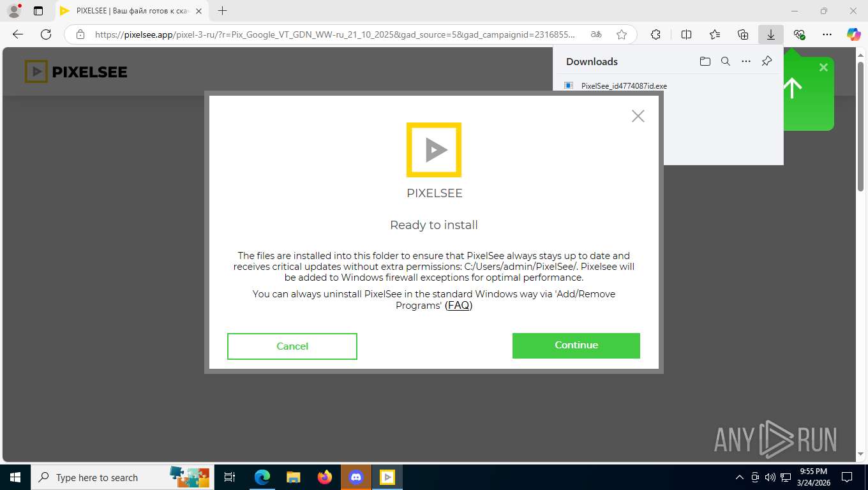Open the FAQ link
This screenshot has width=868, height=490.
(x=458, y=305)
